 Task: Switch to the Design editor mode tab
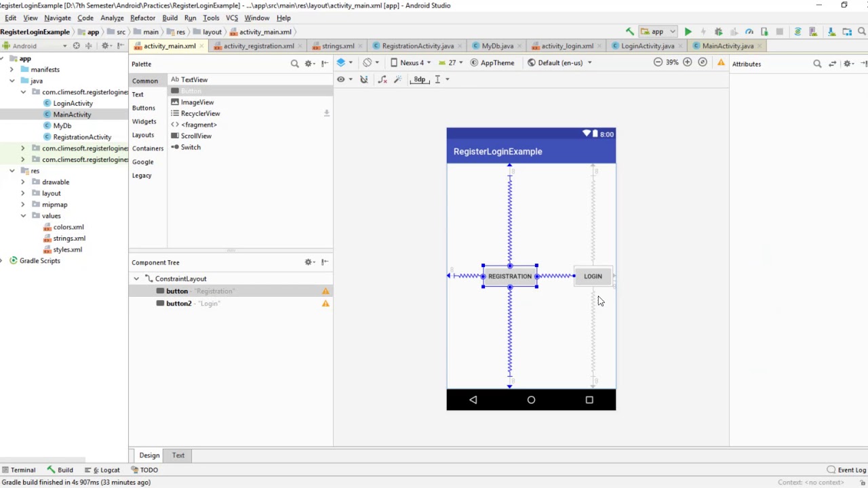(149, 455)
